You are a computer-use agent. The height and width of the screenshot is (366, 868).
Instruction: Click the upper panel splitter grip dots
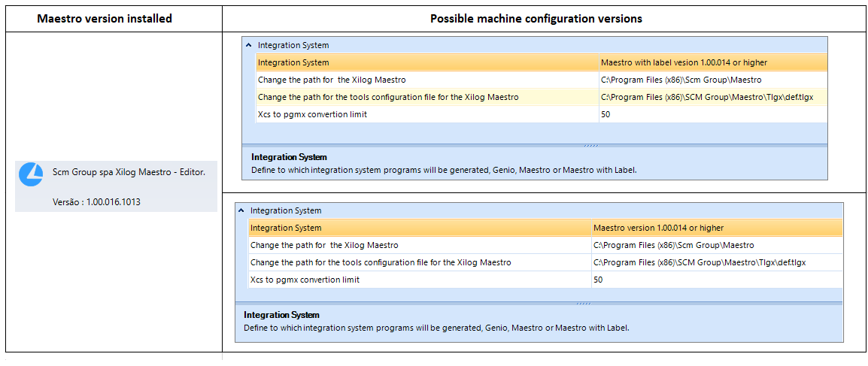pyautogui.click(x=590, y=146)
